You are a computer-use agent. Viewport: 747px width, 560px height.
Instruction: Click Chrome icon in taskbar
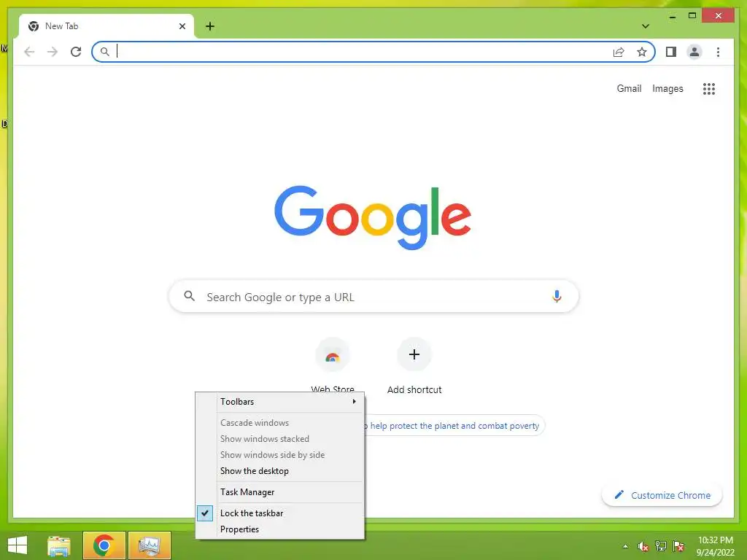tap(104, 545)
